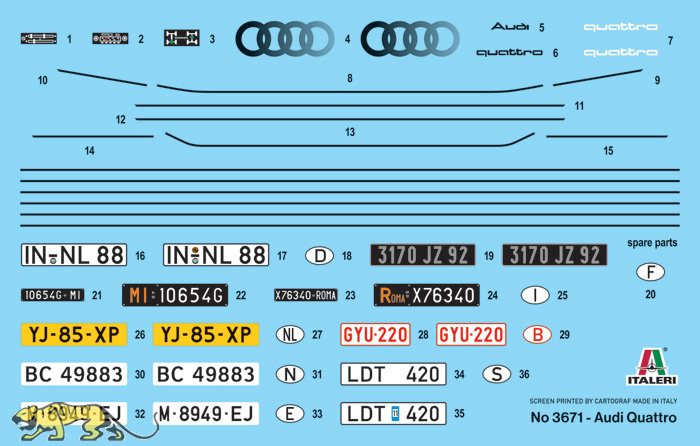Select the long stripe decal numbered 11
The image size is (700, 446).
point(350,105)
